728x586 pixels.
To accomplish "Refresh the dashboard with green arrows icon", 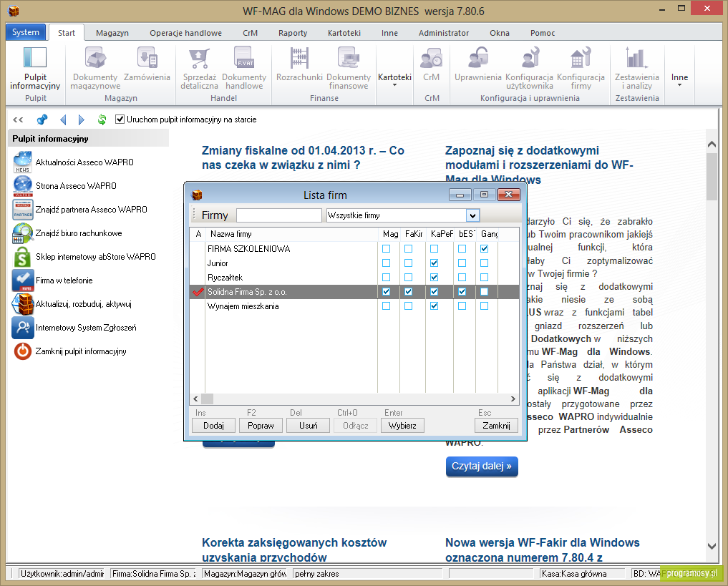I will click(102, 119).
